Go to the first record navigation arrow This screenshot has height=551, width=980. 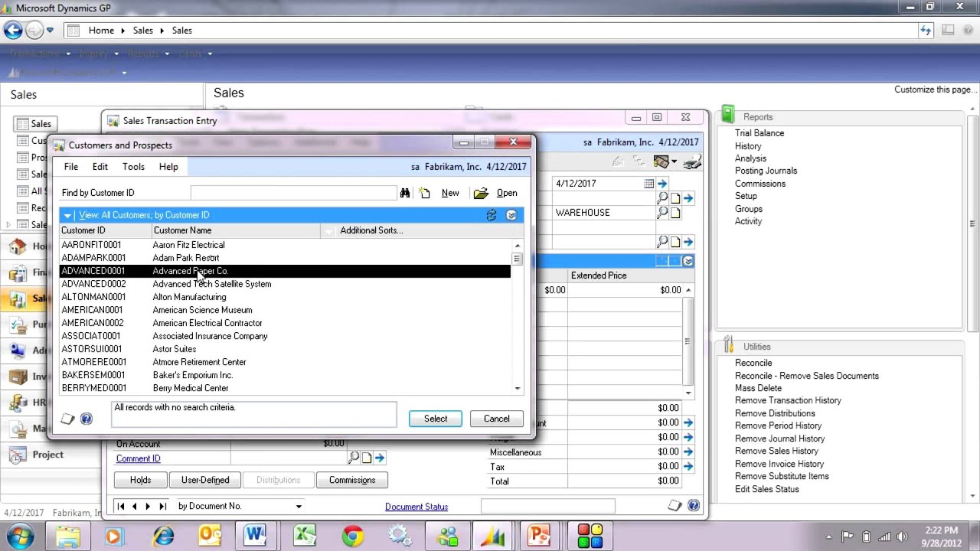point(121,507)
